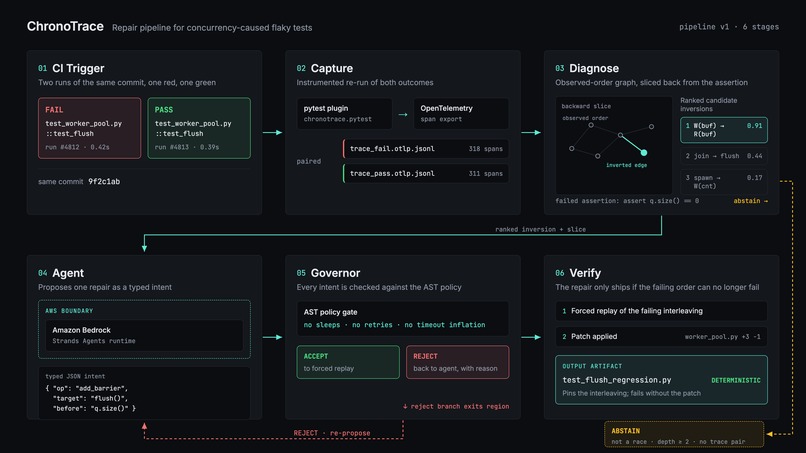Click the pytest plugin box
Image resolution: width=806 pixels, height=453 pixels.
pyautogui.click(x=344, y=114)
